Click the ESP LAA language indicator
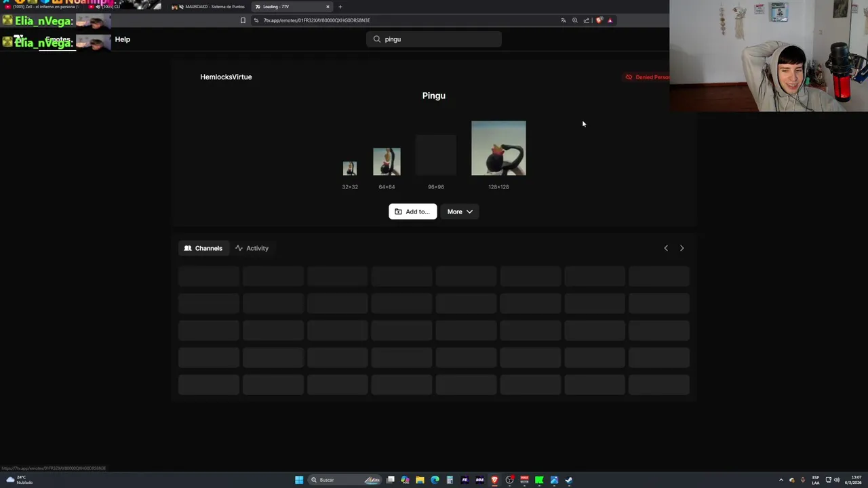 816,480
